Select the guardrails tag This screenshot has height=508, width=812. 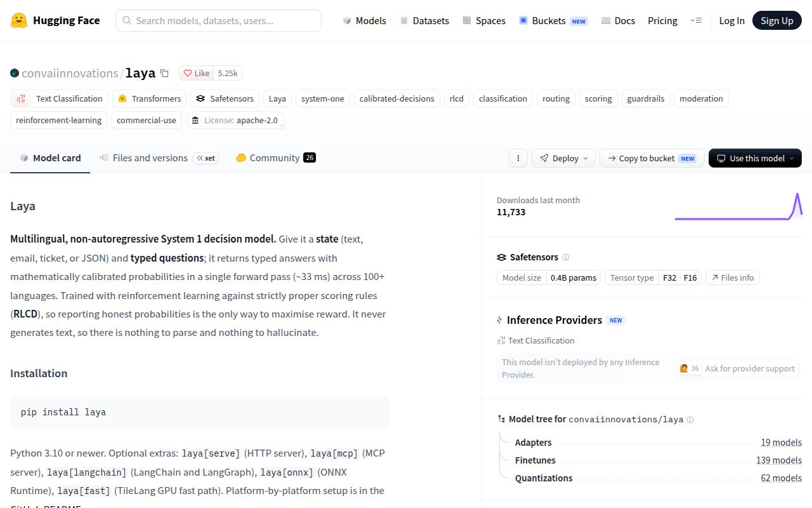(645, 98)
